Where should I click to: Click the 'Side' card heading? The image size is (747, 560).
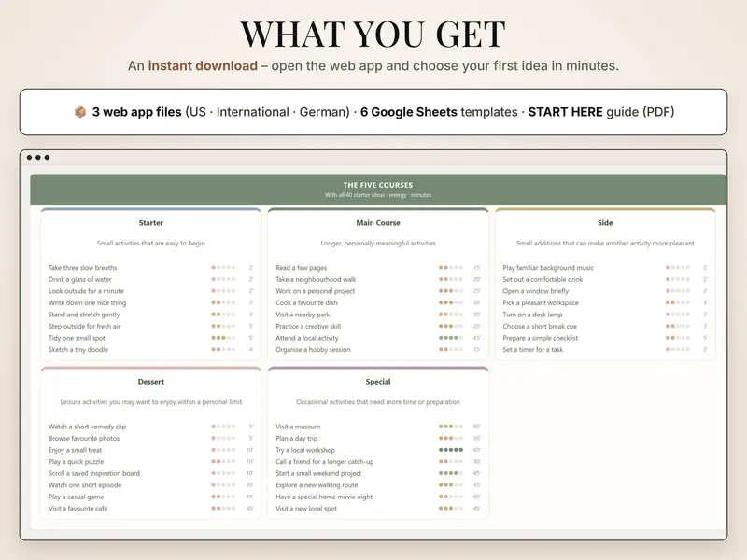605,223
